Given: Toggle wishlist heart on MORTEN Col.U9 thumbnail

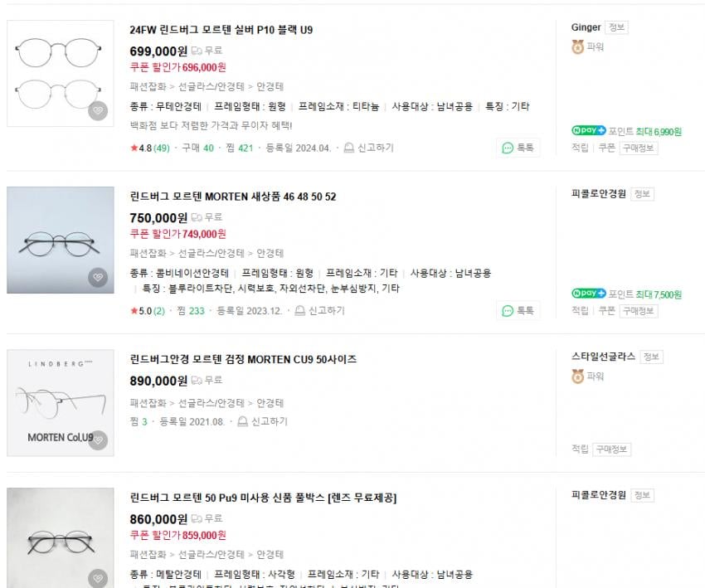Looking at the screenshot, I should click(x=98, y=440).
